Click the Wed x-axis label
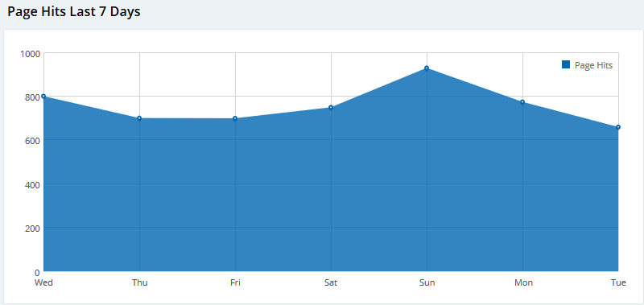 43,282
